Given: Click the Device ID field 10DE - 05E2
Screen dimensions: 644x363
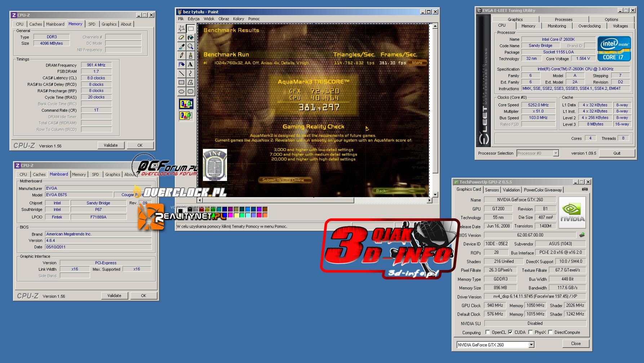Looking at the screenshot, I should point(496,244).
